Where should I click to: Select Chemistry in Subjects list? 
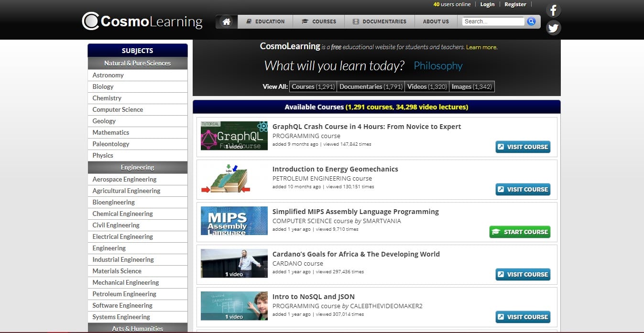(x=138, y=98)
